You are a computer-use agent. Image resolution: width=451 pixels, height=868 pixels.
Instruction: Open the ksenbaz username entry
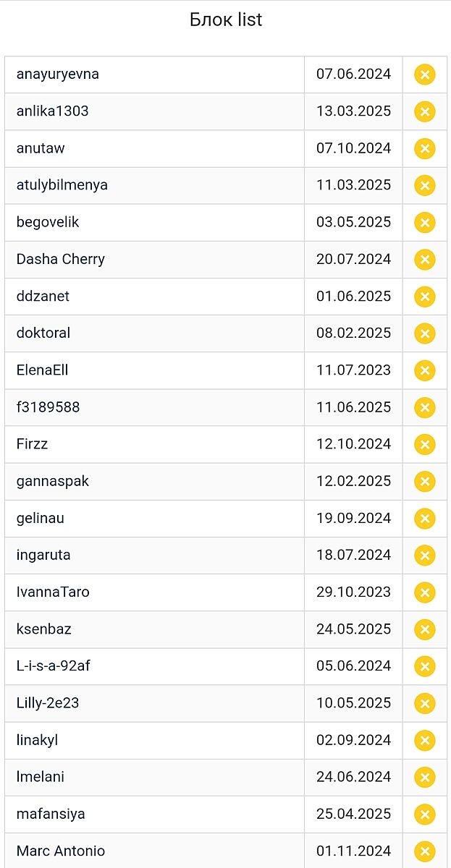[x=44, y=629]
